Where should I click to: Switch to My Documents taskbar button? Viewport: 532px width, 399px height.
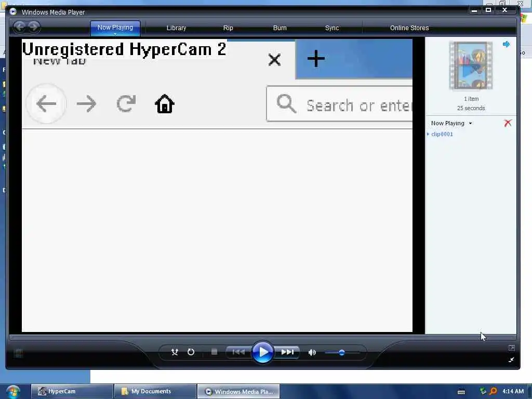tap(155, 391)
